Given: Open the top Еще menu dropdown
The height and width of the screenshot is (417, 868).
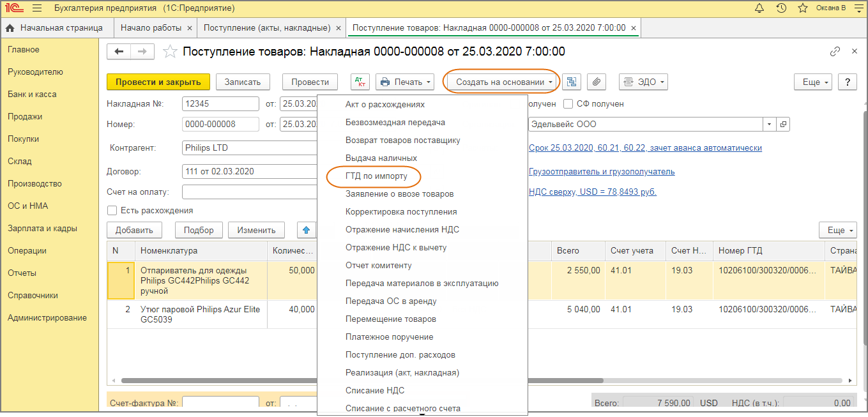Looking at the screenshot, I should click(x=813, y=82).
